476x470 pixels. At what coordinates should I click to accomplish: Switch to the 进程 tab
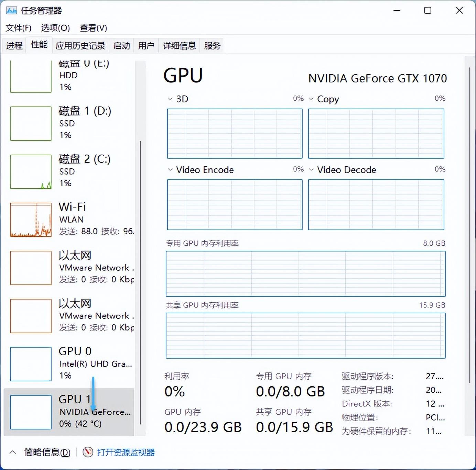pos(14,45)
